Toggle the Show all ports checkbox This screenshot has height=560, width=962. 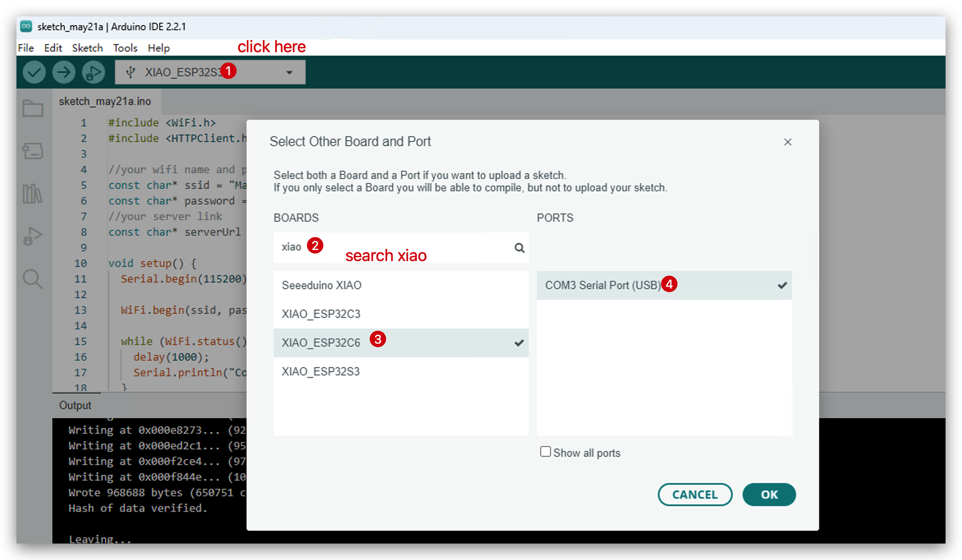[x=545, y=451]
